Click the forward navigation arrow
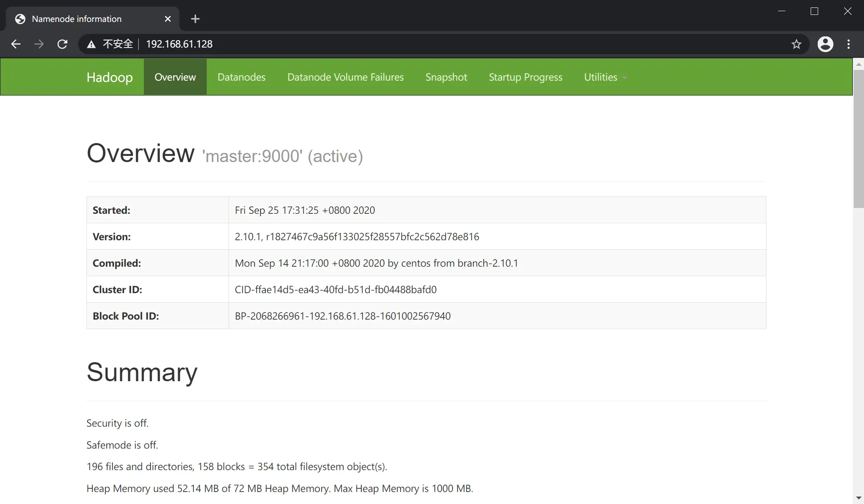 38,44
